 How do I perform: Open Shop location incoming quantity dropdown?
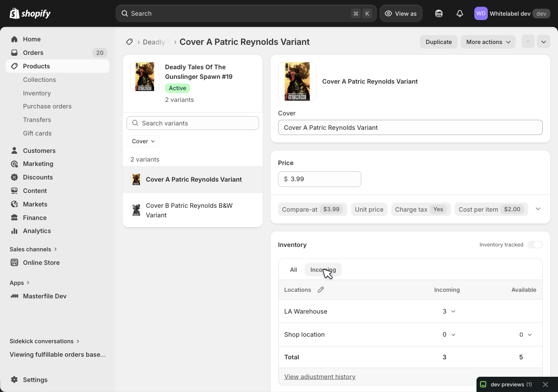click(449, 335)
